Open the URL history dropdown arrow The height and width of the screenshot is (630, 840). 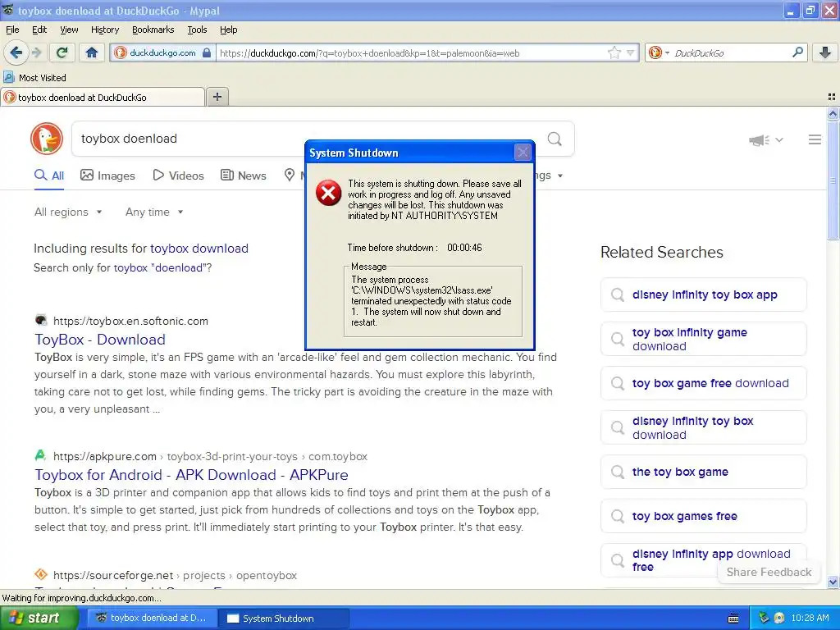coord(631,52)
